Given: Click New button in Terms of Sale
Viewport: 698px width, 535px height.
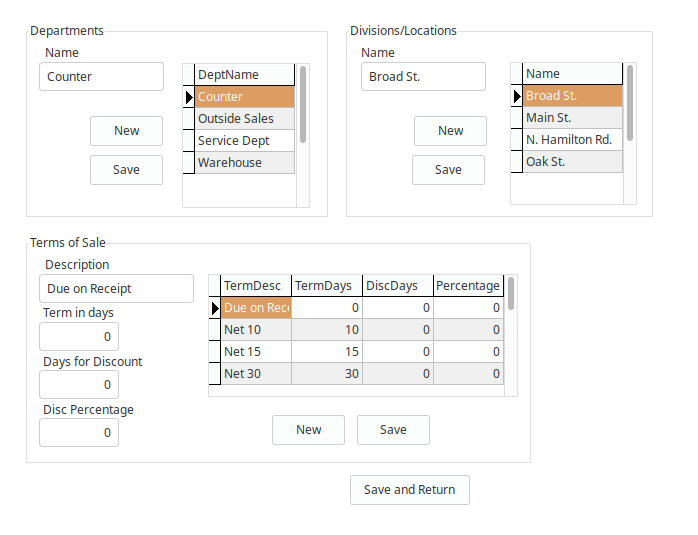Looking at the screenshot, I should [x=308, y=430].
